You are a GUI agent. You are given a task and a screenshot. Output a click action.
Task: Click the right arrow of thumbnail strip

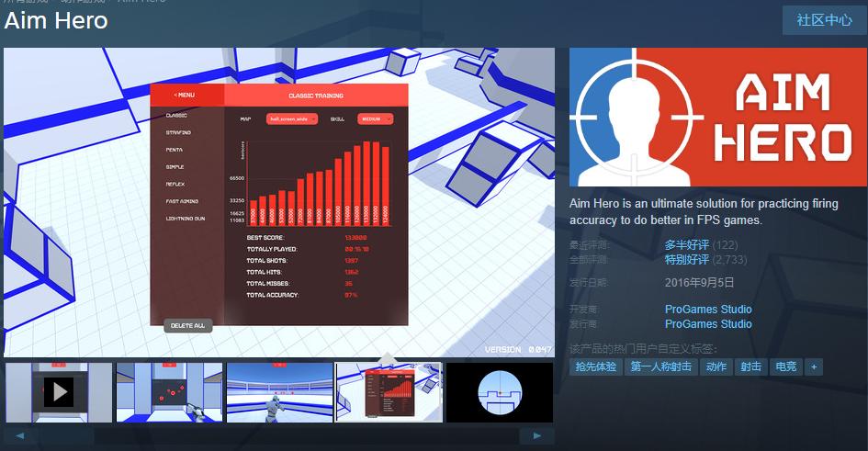point(536,435)
